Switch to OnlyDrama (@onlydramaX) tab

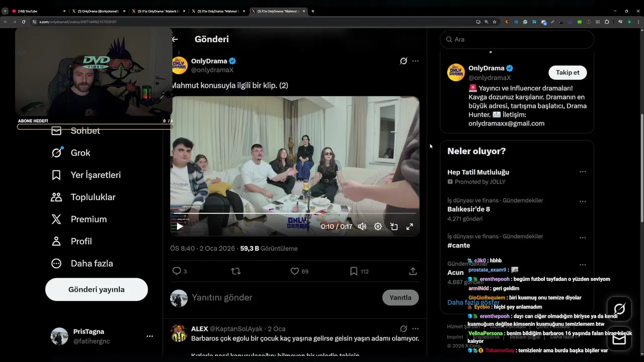[x=98, y=11]
